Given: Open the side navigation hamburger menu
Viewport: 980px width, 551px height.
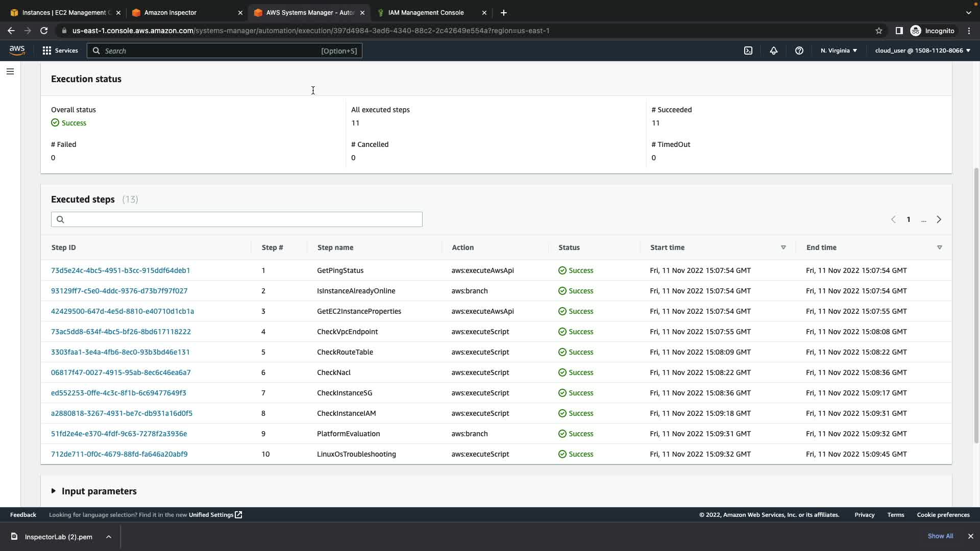Looking at the screenshot, I should pyautogui.click(x=10, y=71).
